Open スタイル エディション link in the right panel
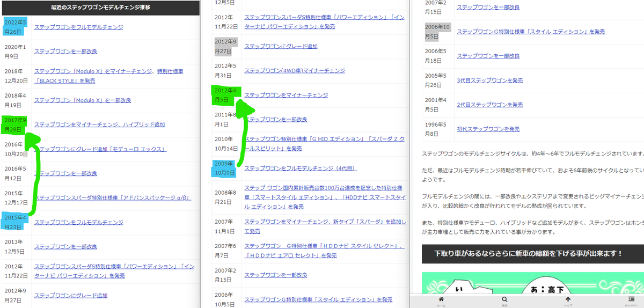The image size is (644, 308). (x=531, y=32)
